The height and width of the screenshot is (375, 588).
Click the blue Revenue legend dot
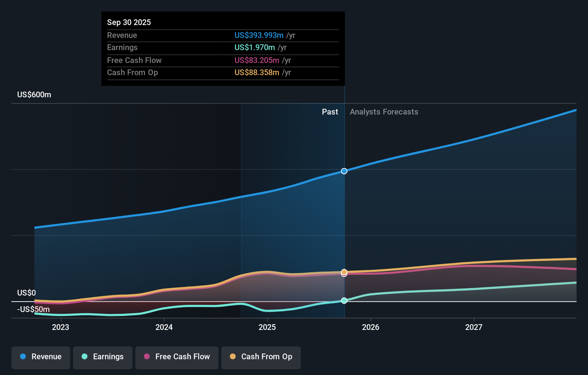click(x=23, y=357)
